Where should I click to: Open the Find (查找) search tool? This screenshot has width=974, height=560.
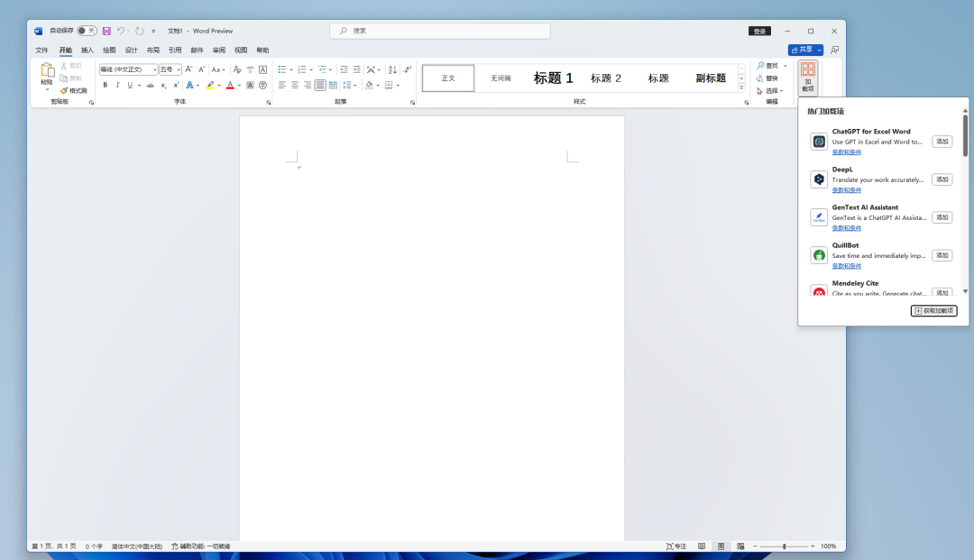(771, 66)
